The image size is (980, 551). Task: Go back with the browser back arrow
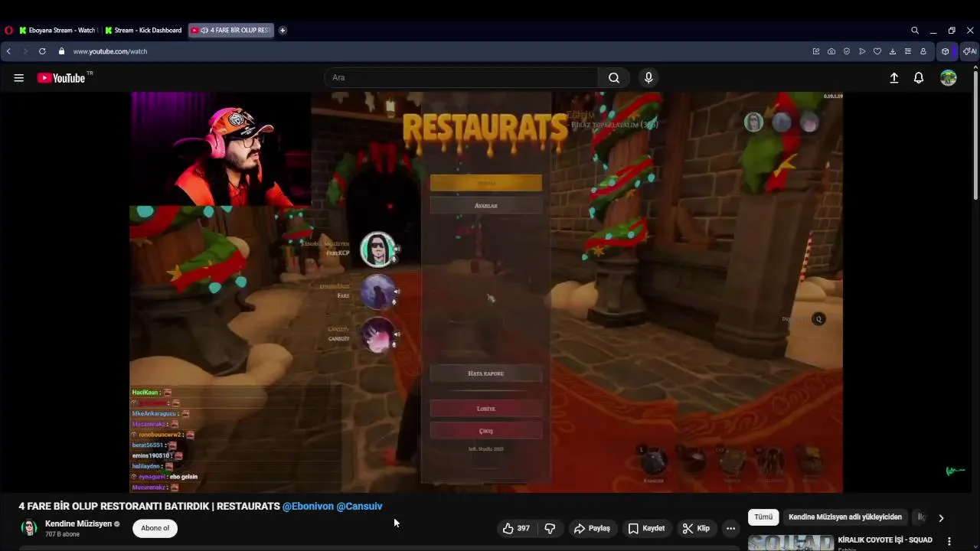pos(8,51)
